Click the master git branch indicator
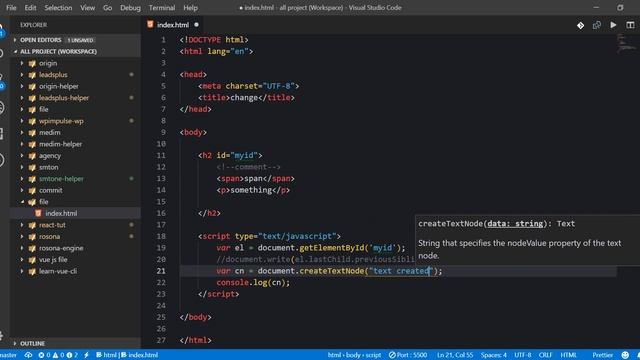Screen dimensions: 640x360 8,355
